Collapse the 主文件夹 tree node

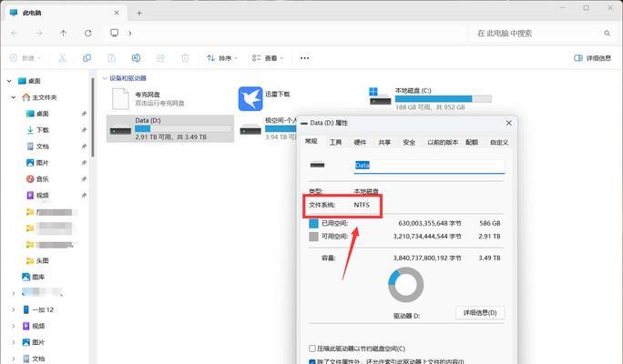[13, 97]
